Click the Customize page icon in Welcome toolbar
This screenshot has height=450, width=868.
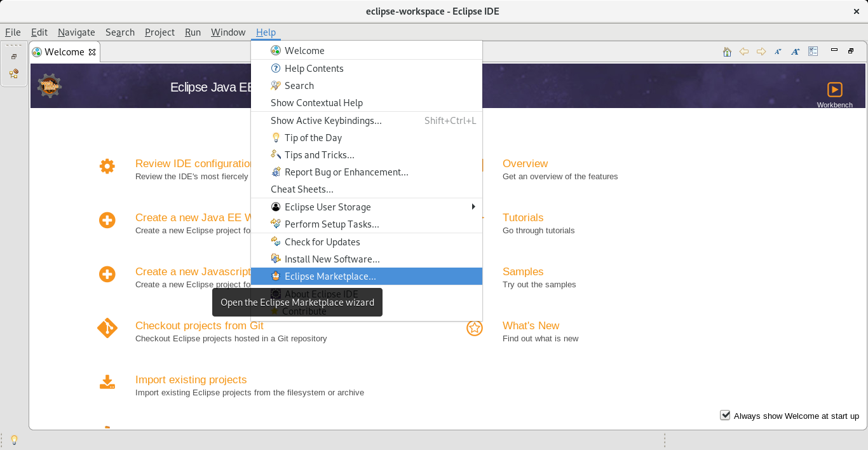(813, 51)
